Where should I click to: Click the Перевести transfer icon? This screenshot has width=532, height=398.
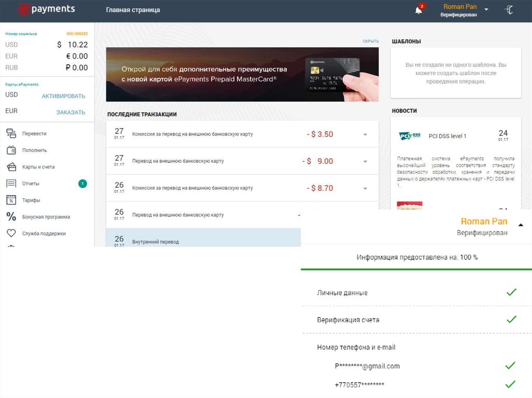click(x=11, y=133)
